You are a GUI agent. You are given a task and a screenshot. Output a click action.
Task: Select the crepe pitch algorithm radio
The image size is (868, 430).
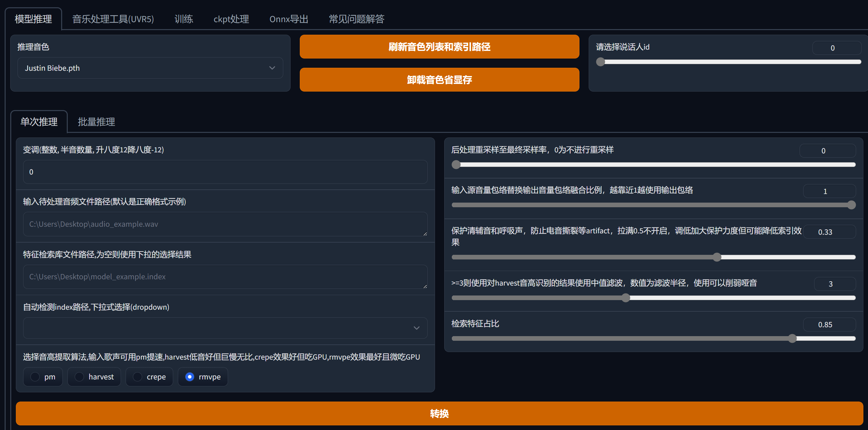point(149,377)
